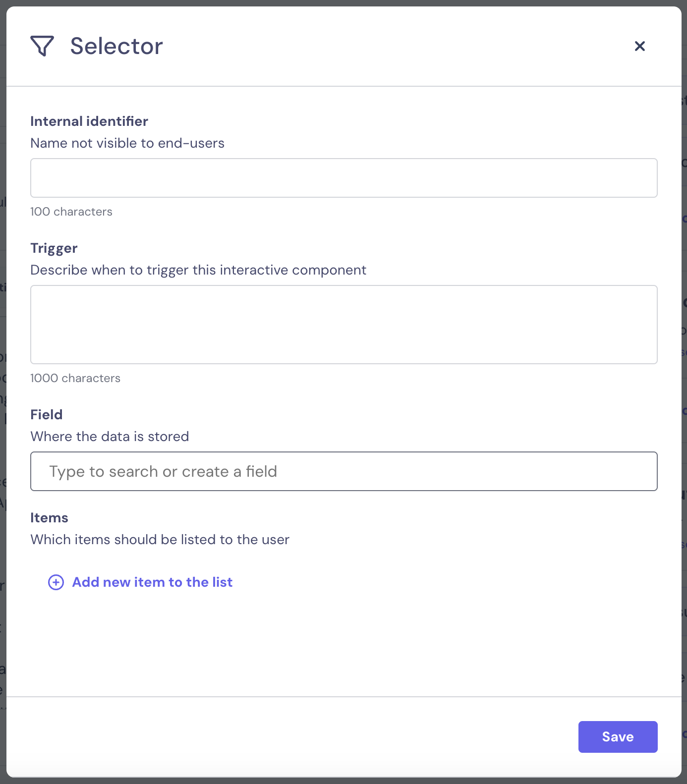Click the '100 characters' counter
Screen dimensions: 687x784
[71, 212]
